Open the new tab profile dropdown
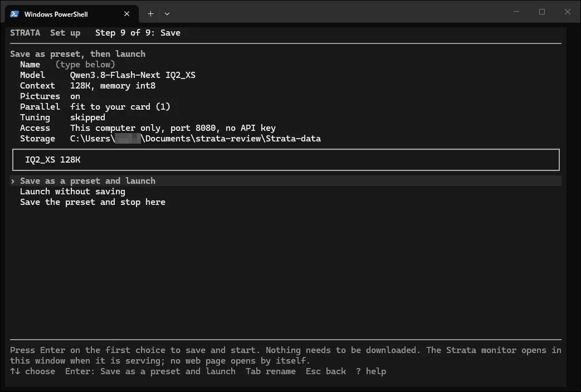The width and height of the screenshot is (581, 392). click(167, 14)
